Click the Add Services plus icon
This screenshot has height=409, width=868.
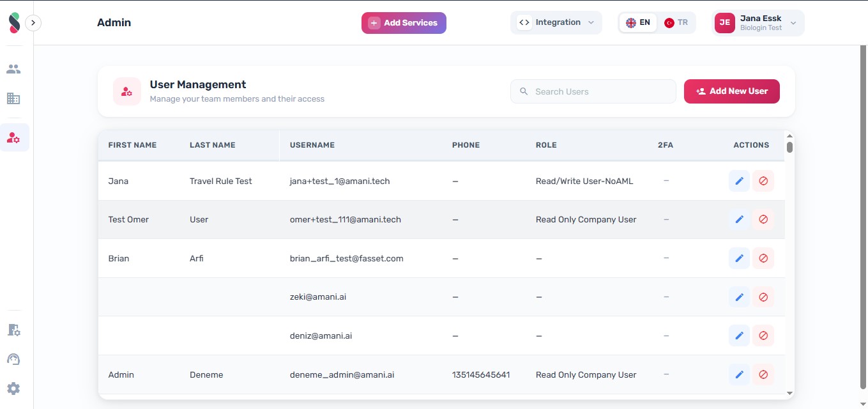pyautogui.click(x=374, y=23)
